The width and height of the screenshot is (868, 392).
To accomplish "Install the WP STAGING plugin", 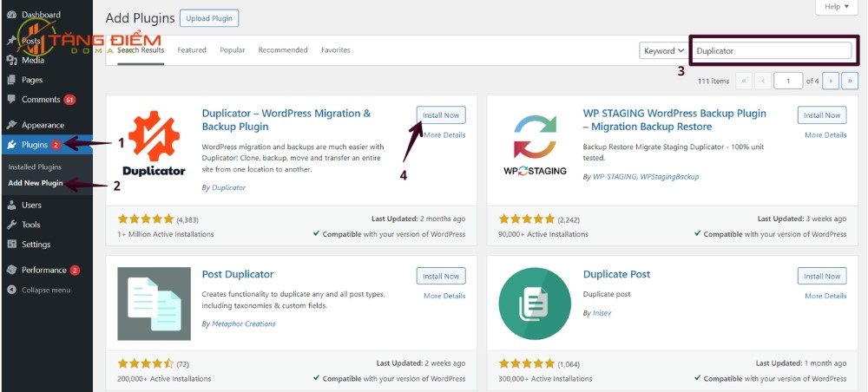I will click(822, 115).
